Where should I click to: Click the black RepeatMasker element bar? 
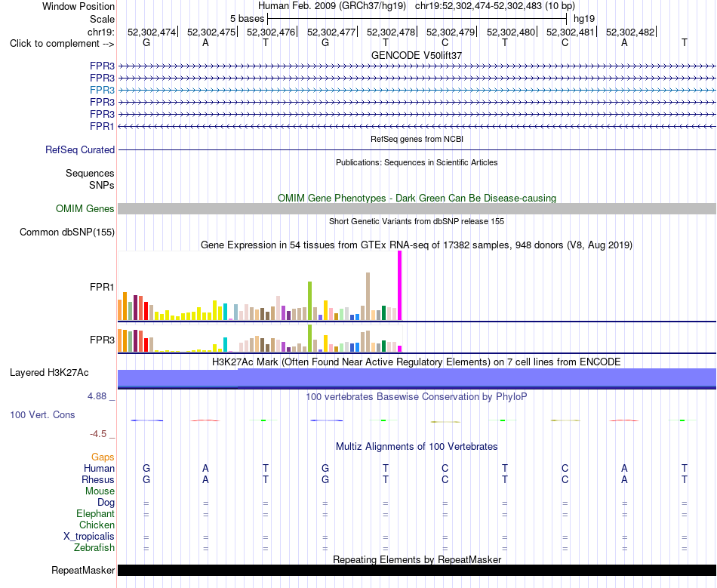tap(417, 570)
